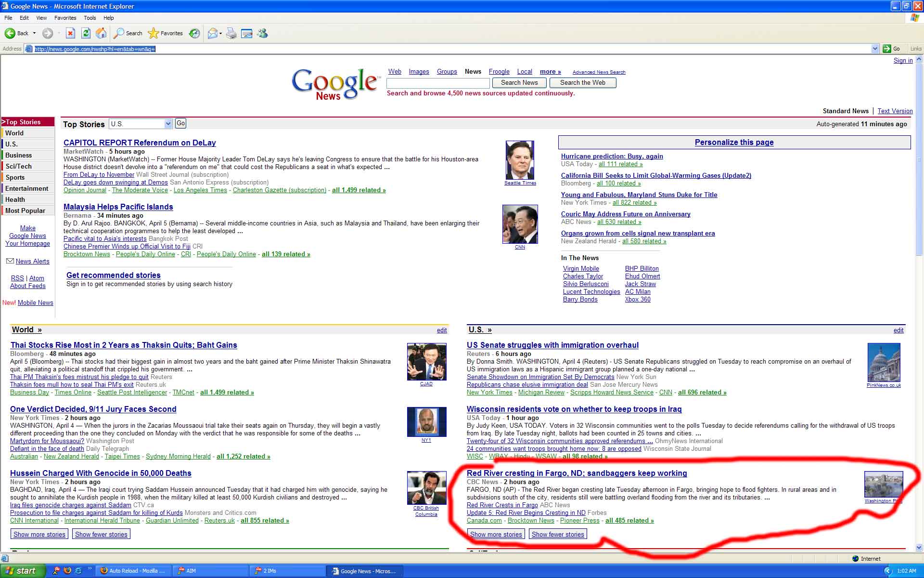This screenshot has height=578, width=924.
Task: Click the Edit page toolbar icon
Action: [247, 33]
